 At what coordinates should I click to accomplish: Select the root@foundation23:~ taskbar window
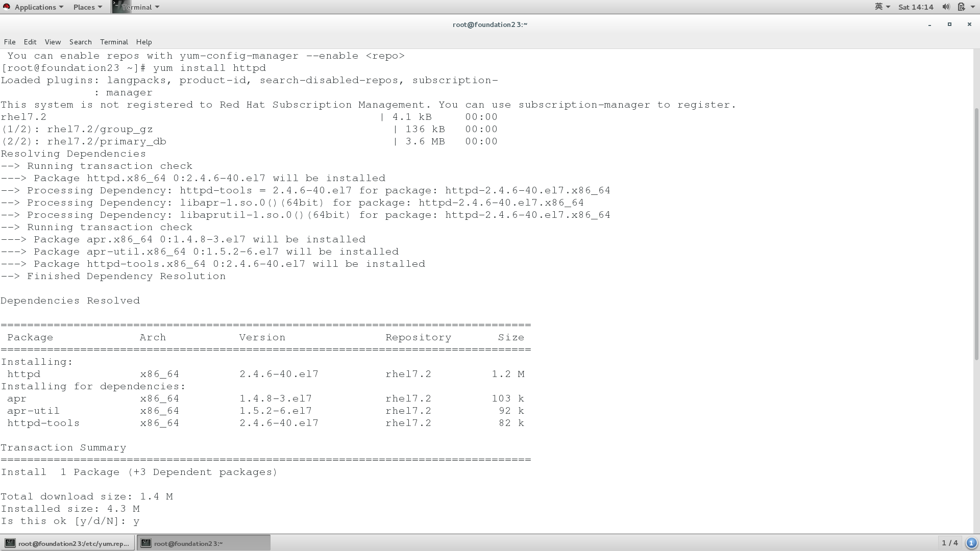(203, 543)
